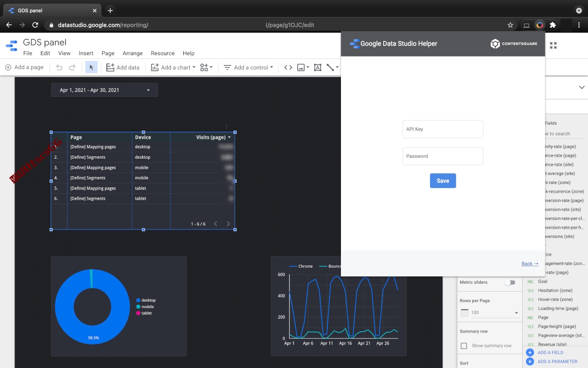588x368 pixels.
Task: Click Add a page button
Action: click(x=24, y=67)
